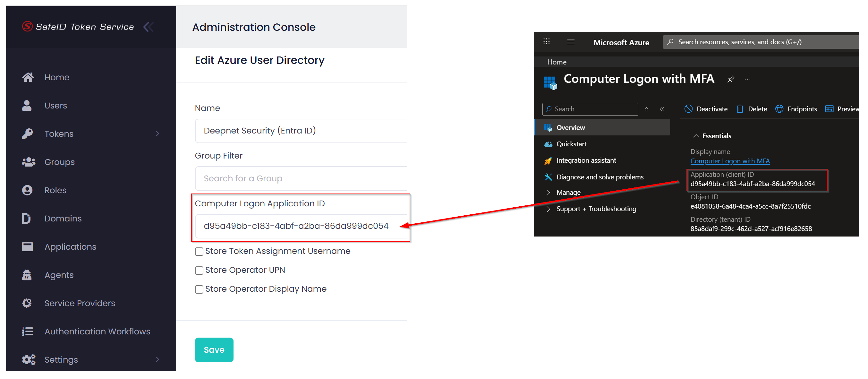Collapse the Essentials section chevron
Screen dimensions: 868x379
[x=695, y=136]
